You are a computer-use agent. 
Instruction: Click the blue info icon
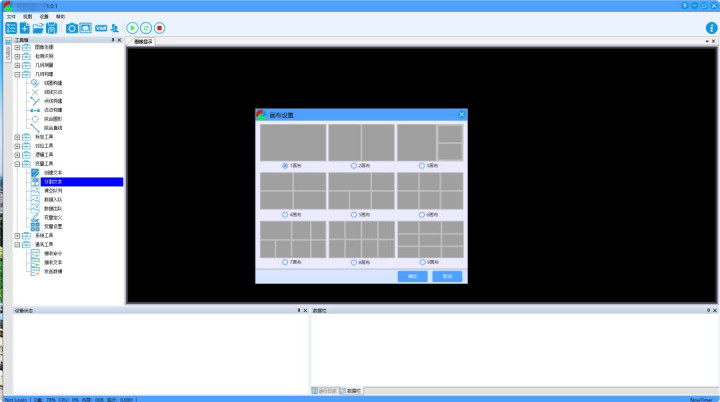pyautogui.click(x=711, y=28)
